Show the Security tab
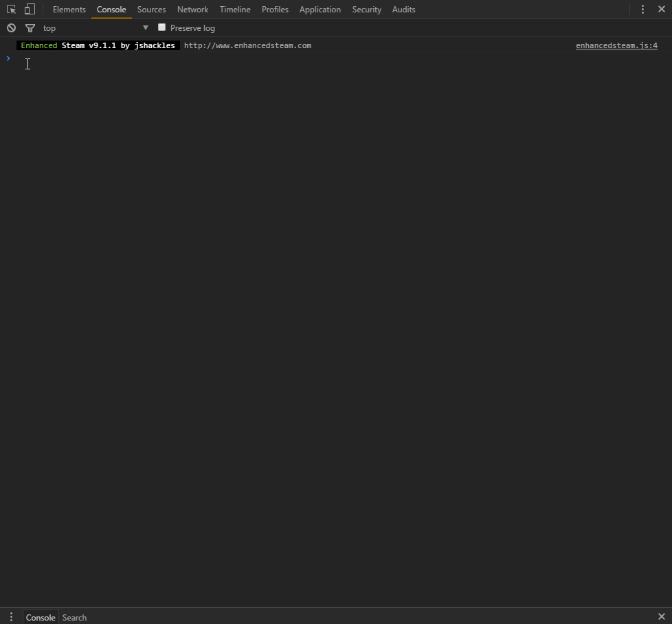 tap(366, 10)
